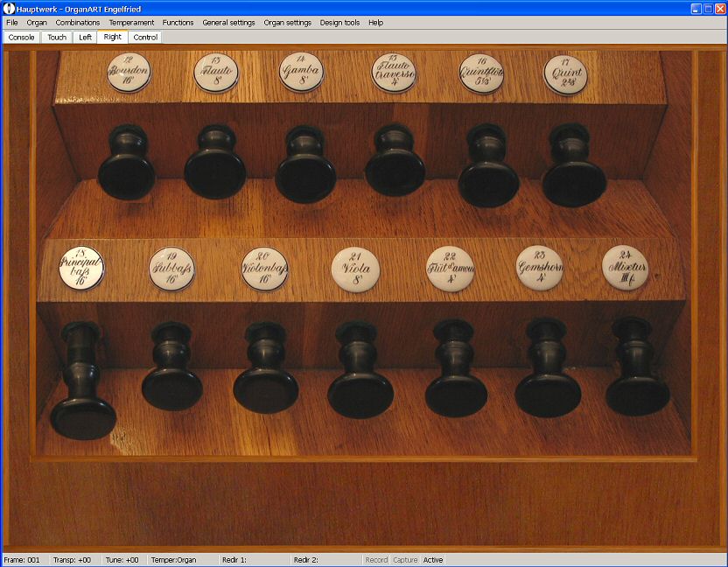
Task: Engage the Gamba 8' stop knob
Action: pyautogui.click(x=305, y=175)
